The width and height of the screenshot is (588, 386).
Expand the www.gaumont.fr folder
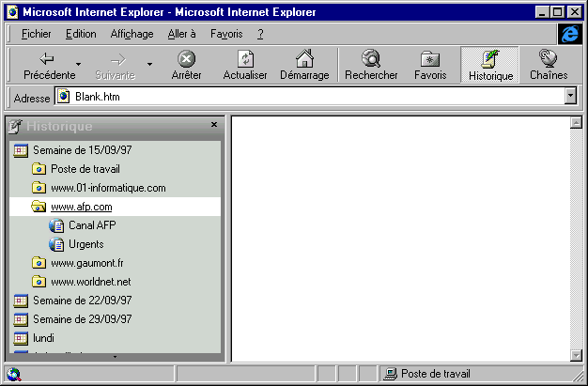[87, 263]
